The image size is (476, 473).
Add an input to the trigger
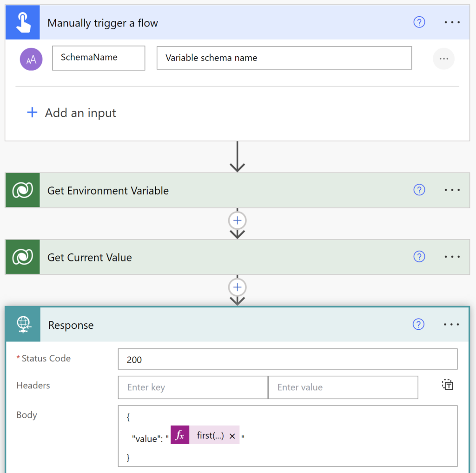72,113
